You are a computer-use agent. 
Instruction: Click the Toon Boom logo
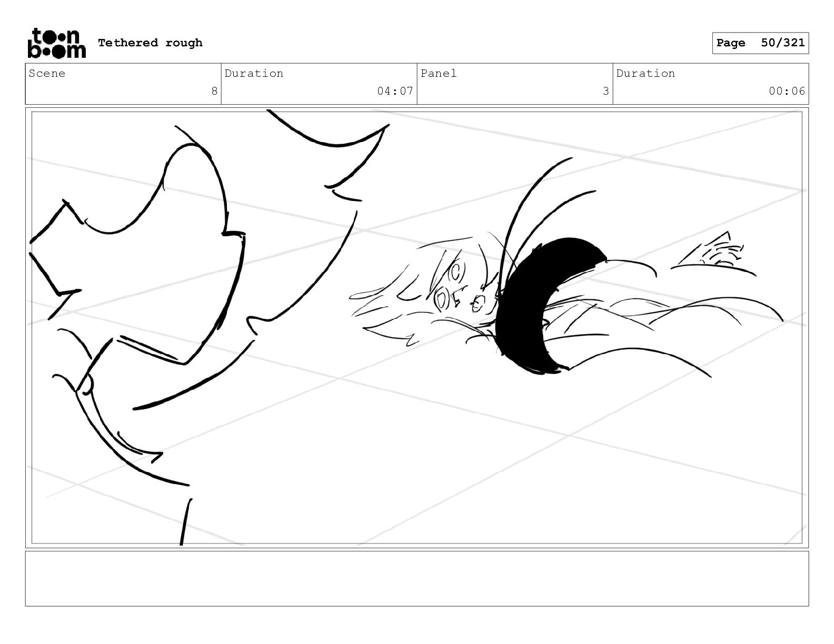pyautogui.click(x=56, y=43)
